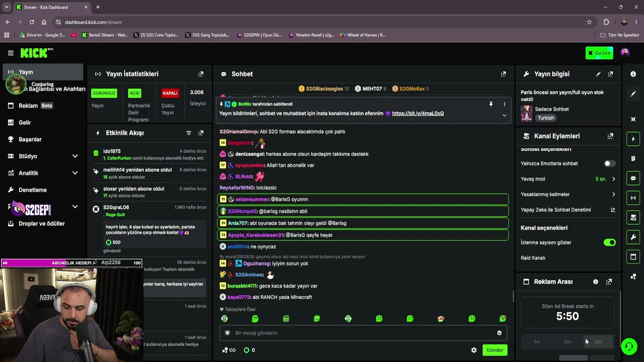Open the Yayın sidebar menu item
The image size is (644, 362).
(x=43, y=72)
